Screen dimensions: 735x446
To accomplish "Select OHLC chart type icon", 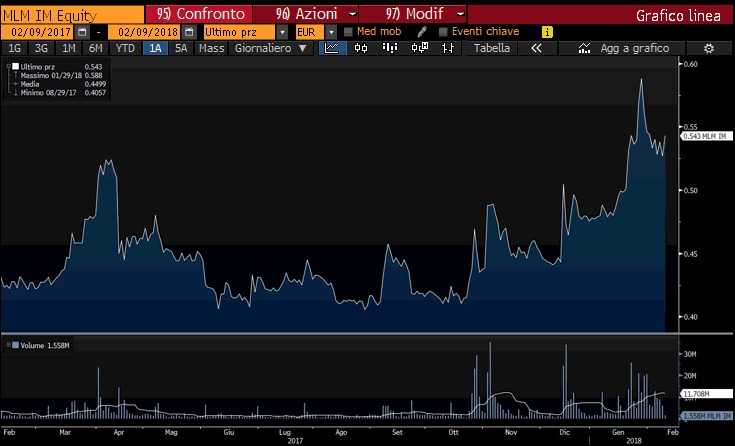I will [x=448, y=48].
